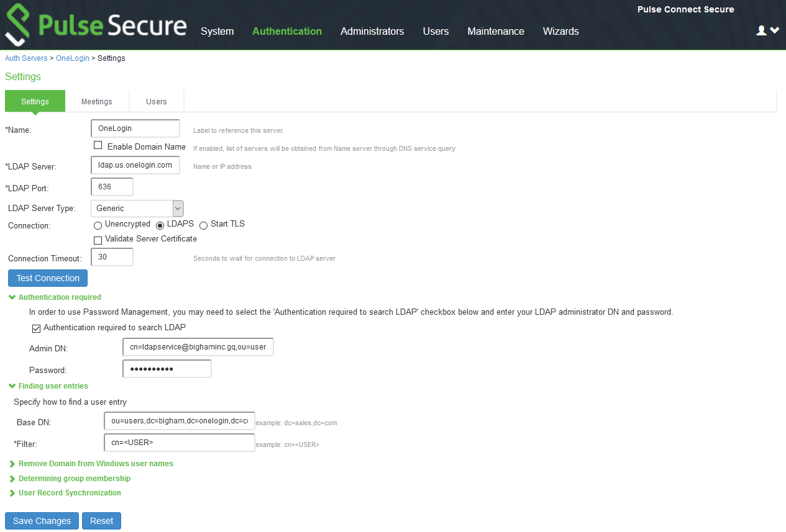This screenshot has width=786, height=532.
Task: Open the user account menu icon
Action: pyautogui.click(x=768, y=30)
